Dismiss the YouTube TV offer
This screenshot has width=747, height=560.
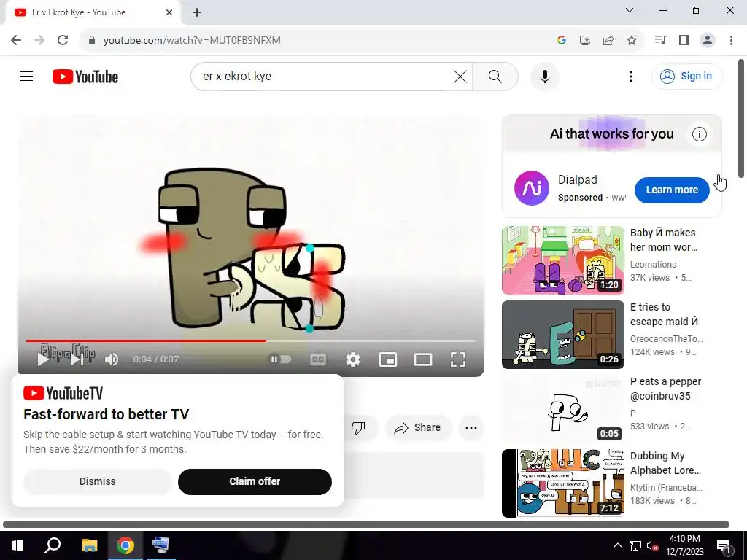click(x=97, y=481)
